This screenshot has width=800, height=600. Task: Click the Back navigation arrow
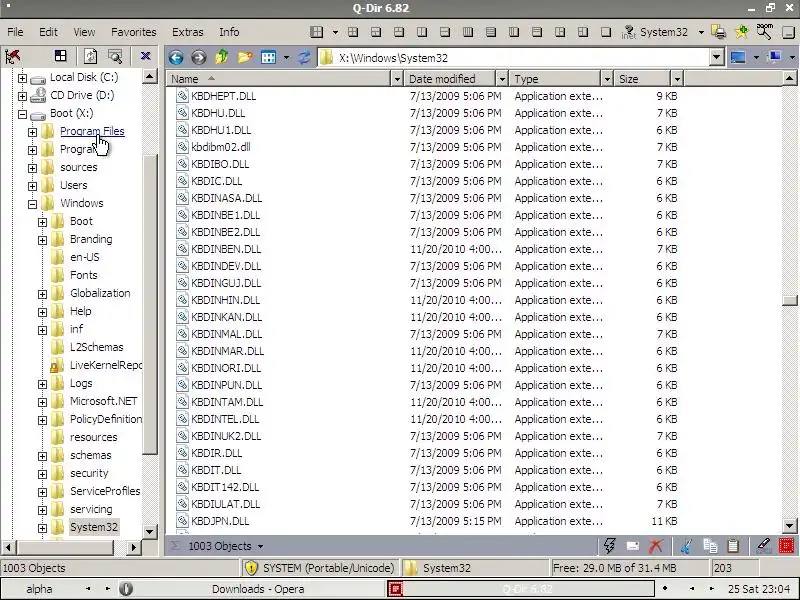coord(176,57)
